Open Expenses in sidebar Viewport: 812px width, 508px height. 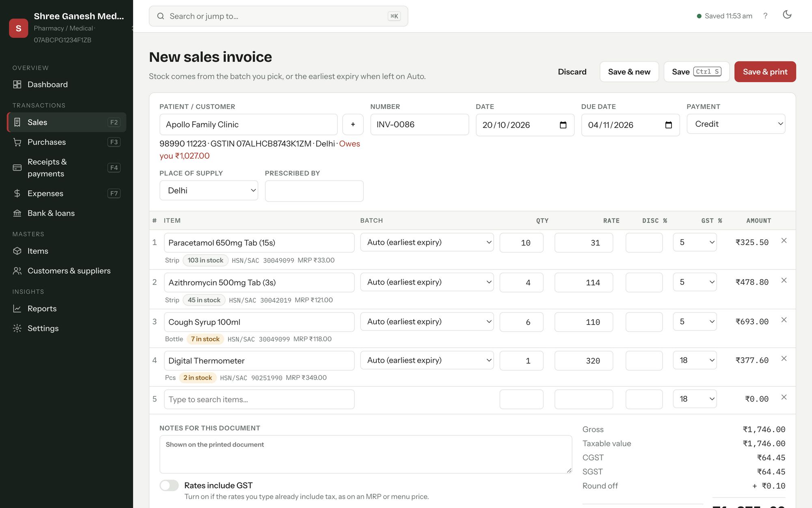coord(67,193)
